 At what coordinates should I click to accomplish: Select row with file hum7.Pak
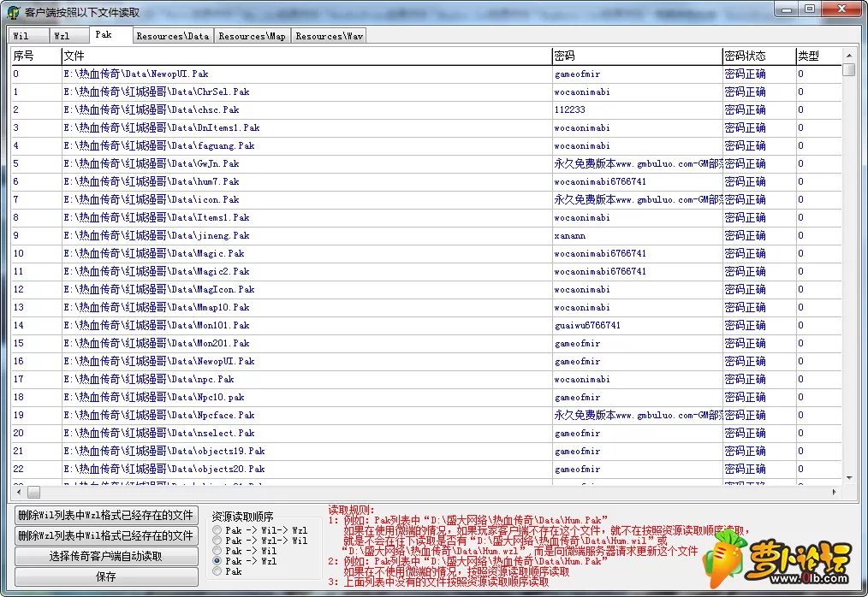point(426,181)
